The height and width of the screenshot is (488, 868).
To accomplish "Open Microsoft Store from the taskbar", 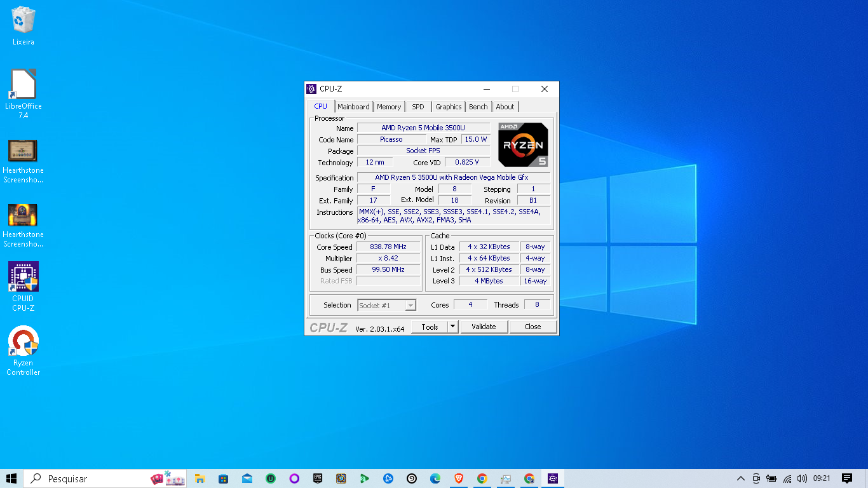I will [223, 478].
